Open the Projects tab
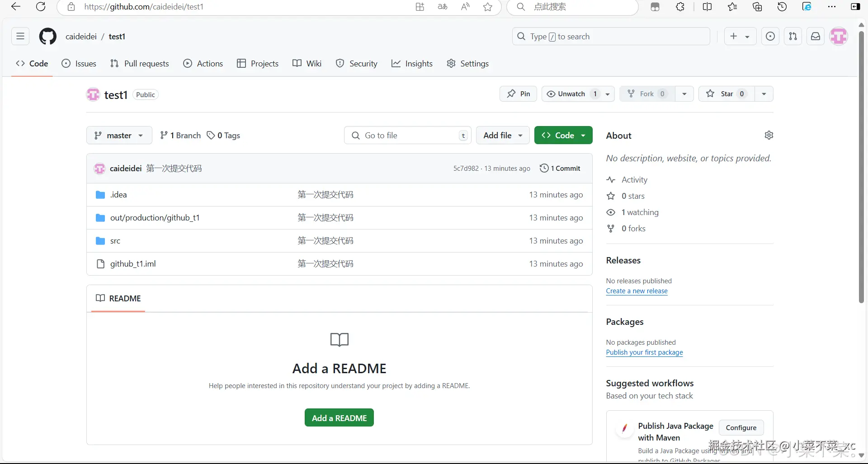Viewport: 868px width, 464px height. (x=258, y=64)
